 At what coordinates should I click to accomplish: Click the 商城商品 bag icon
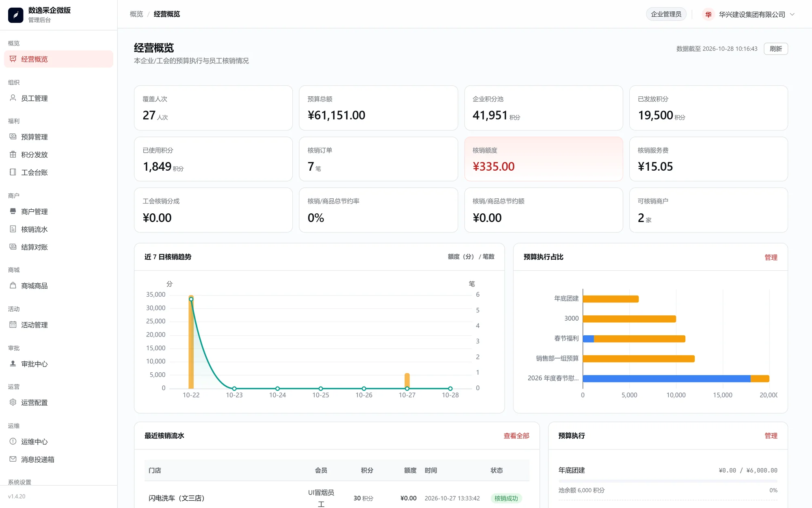click(x=13, y=286)
